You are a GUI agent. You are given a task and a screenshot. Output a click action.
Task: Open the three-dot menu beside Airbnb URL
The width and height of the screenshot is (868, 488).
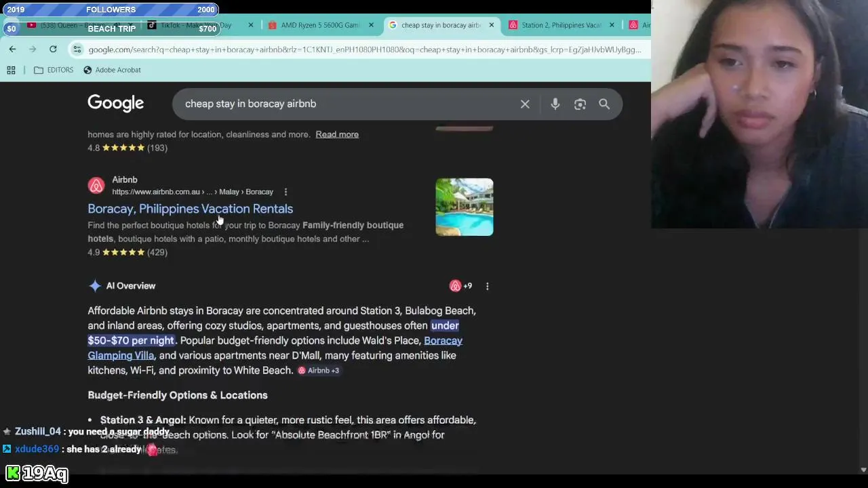285,192
